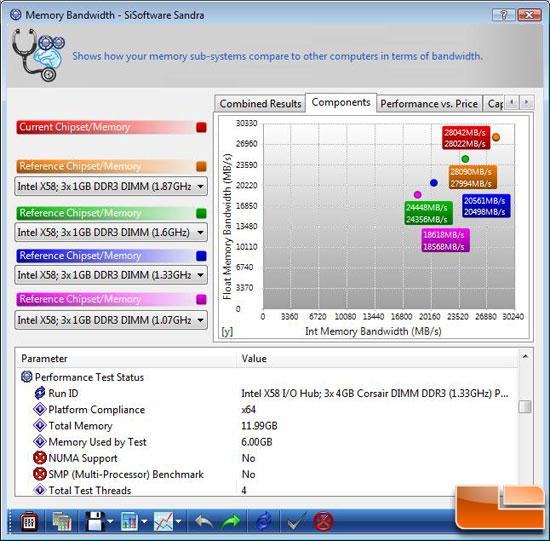Click the green 24448MB/s chart label
Image resolution: width=550 pixels, height=541 pixels.
coord(428,213)
